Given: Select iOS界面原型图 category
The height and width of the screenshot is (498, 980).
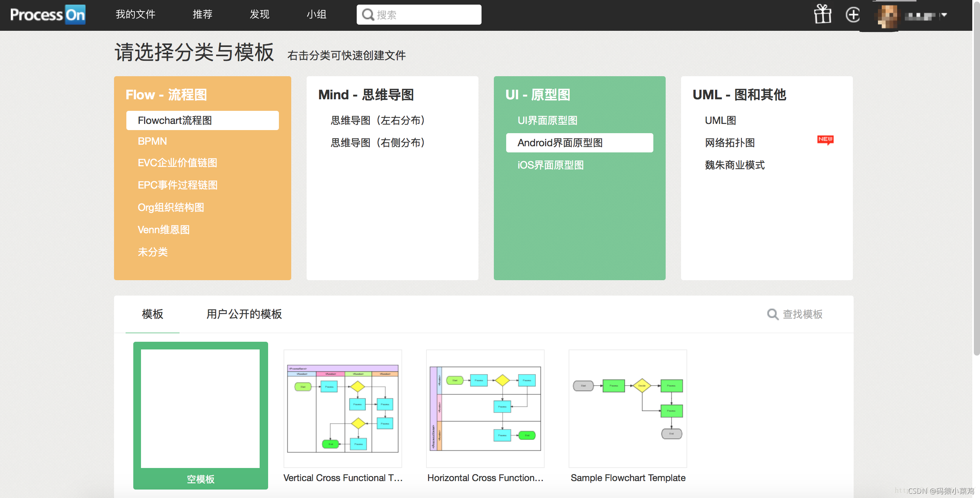Looking at the screenshot, I should pos(550,165).
